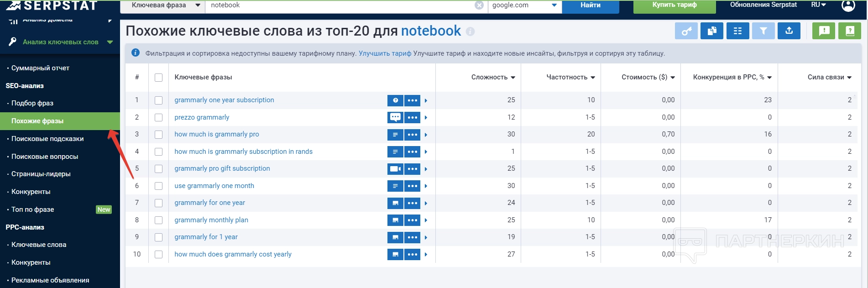
Task: Open the column list view icon
Action: point(737,31)
